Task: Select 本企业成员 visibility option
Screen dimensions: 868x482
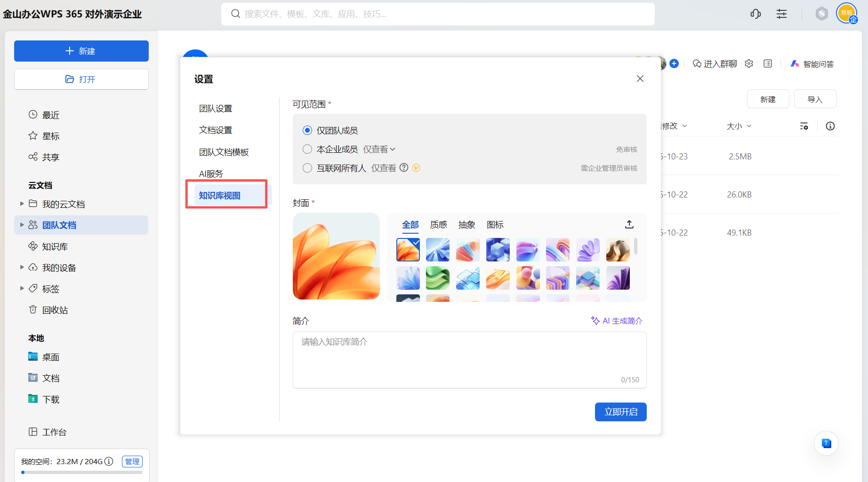Action: click(307, 149)
